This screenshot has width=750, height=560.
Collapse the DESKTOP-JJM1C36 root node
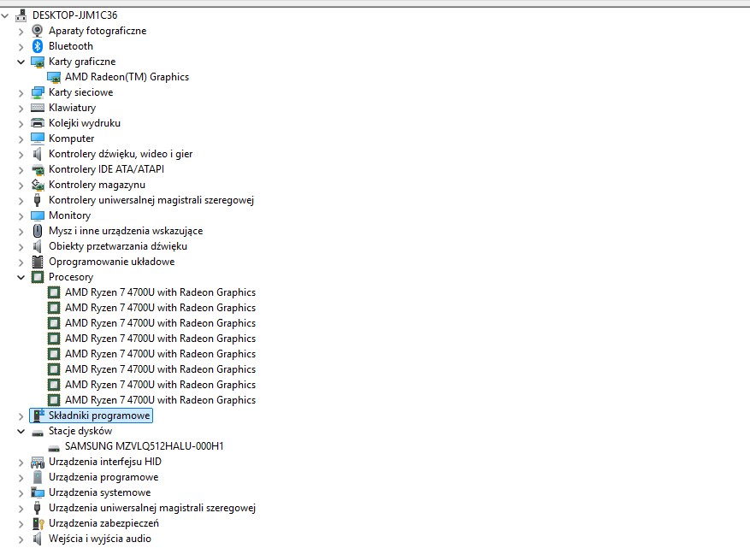[6, 15]
